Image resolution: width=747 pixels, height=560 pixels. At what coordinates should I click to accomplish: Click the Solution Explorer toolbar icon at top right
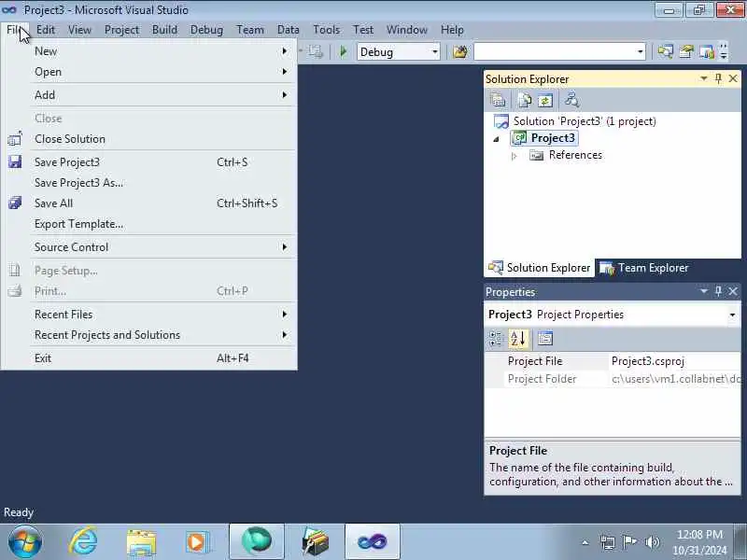666,51
